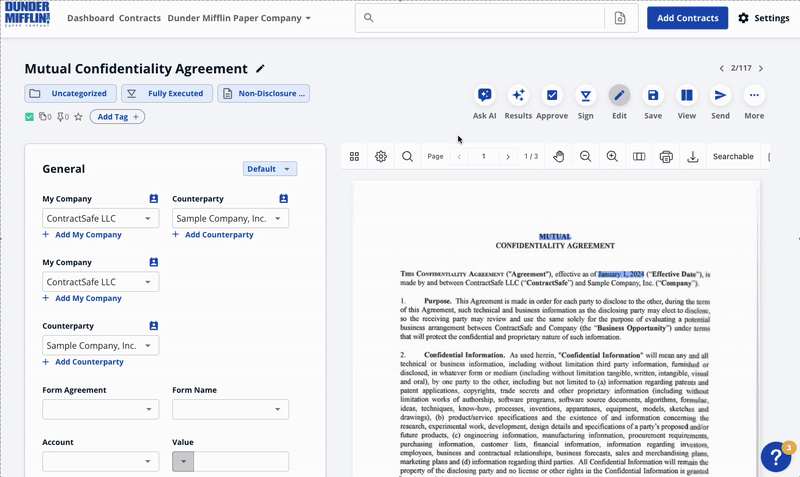Image resolution: width=800 pixels, height=477 pixels.
Task: Click the Approve checkmark button
Action: [552, 96]
